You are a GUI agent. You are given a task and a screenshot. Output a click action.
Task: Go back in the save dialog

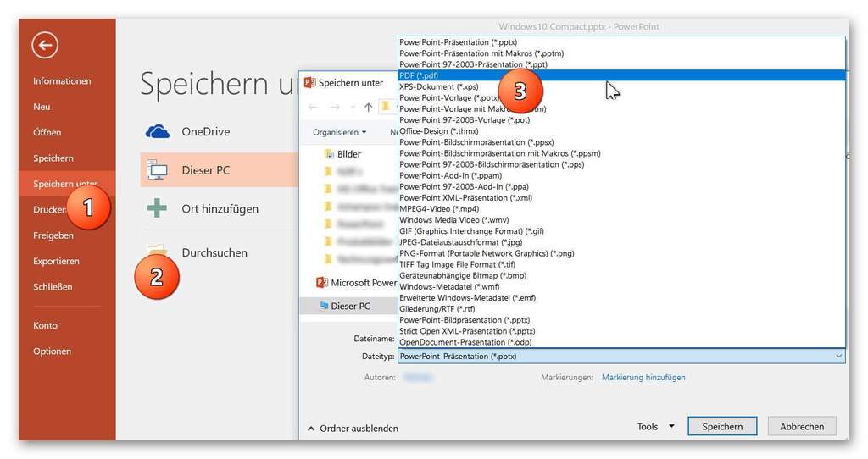pos(313,108)
